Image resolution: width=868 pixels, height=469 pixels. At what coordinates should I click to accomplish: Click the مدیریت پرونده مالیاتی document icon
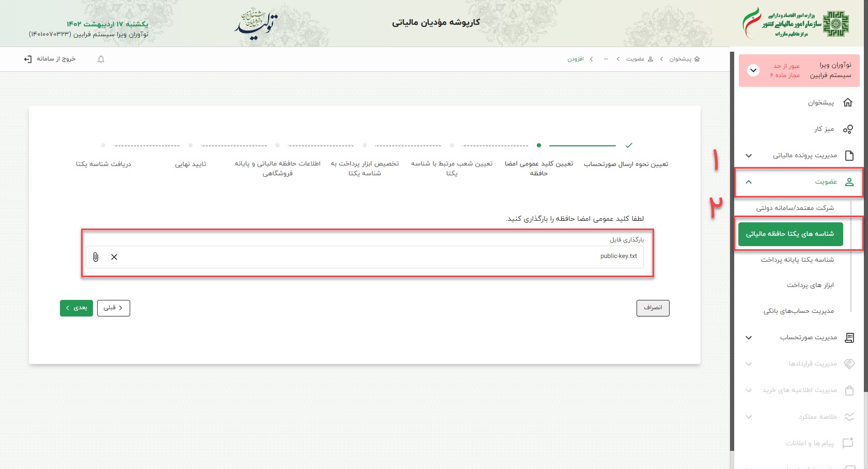(849, 156)
